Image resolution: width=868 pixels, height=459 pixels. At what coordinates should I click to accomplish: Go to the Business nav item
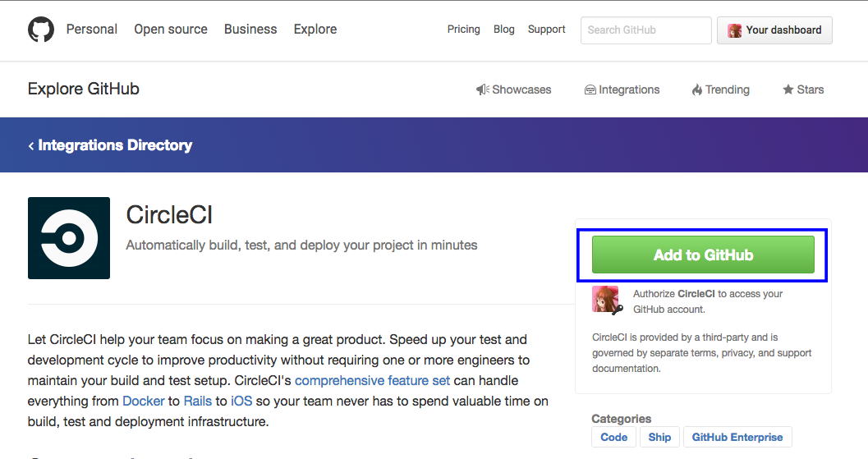click(250, 30)
